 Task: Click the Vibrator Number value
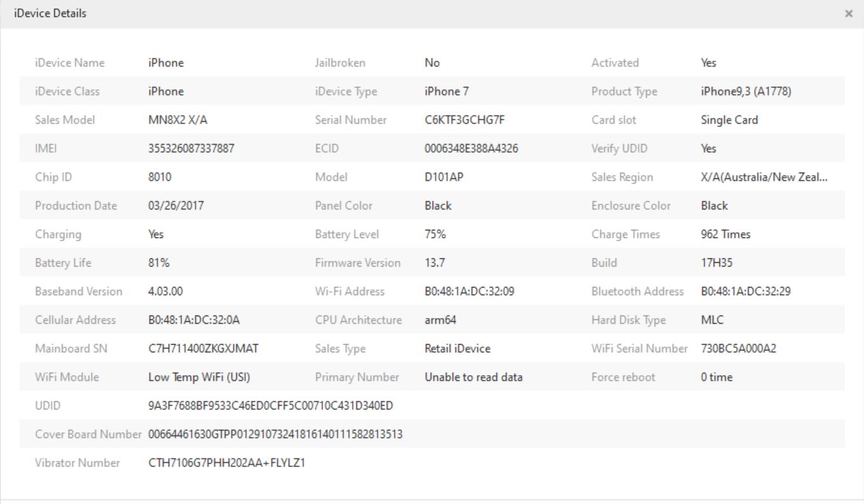(x=227, y=463)
